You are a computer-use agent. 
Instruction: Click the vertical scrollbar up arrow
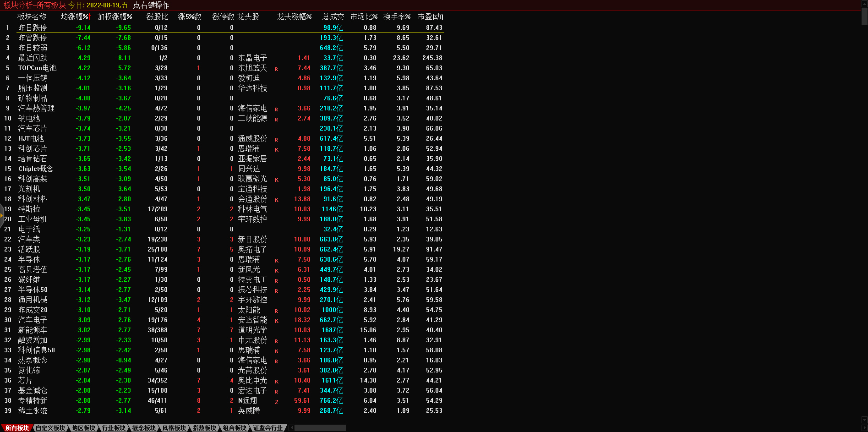click(x=864, y=4)
